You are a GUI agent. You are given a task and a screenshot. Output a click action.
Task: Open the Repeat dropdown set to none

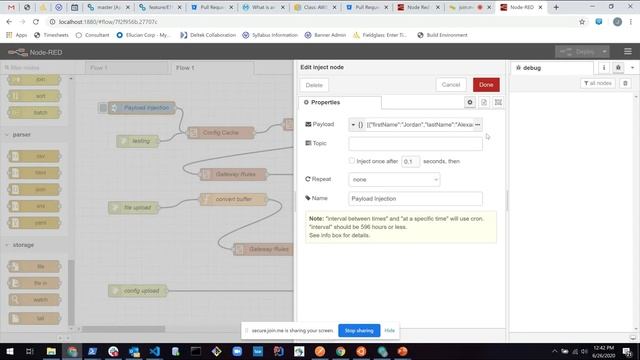coord(394,180)
